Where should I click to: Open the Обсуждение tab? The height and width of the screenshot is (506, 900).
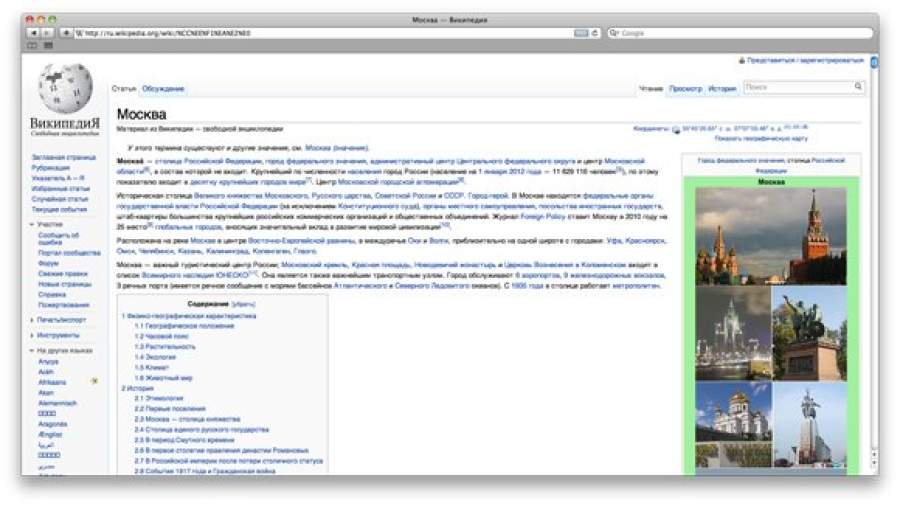tap(163, 89)
